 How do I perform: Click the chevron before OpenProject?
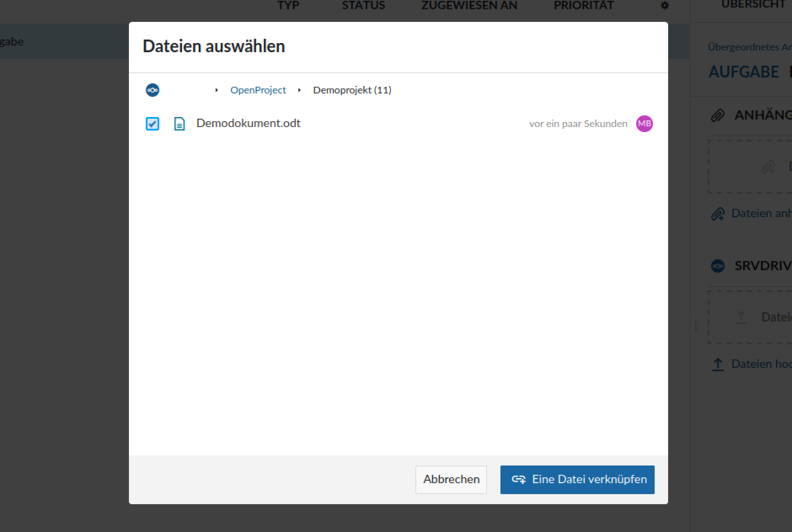pos(217,90)
